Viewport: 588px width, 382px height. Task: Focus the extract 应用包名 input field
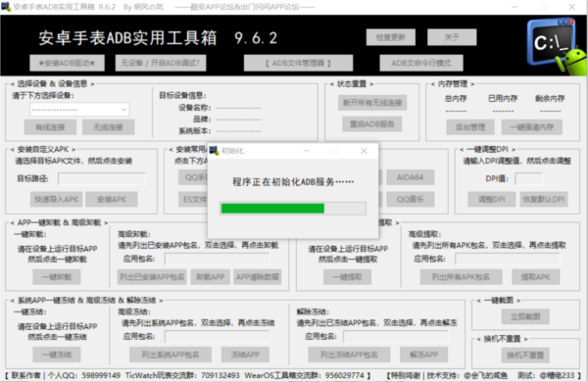click(x=508, y=259)
